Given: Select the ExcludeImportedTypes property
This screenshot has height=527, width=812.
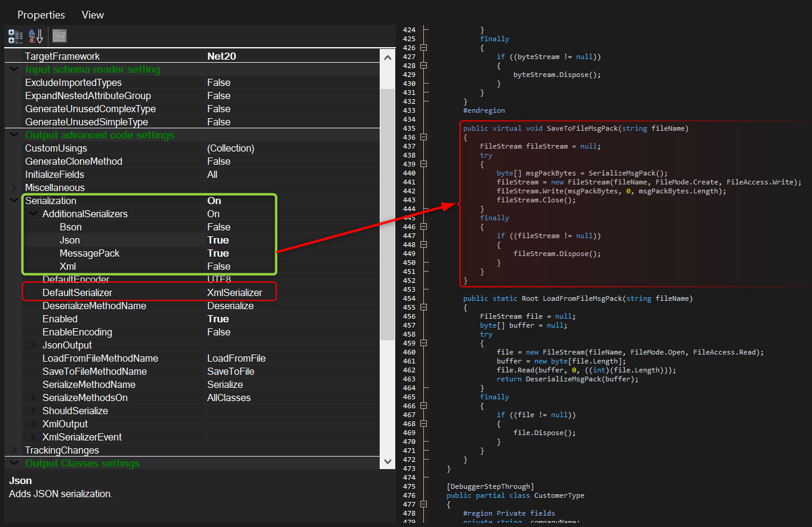Looking at the screenshot, I should click(73, 83).
